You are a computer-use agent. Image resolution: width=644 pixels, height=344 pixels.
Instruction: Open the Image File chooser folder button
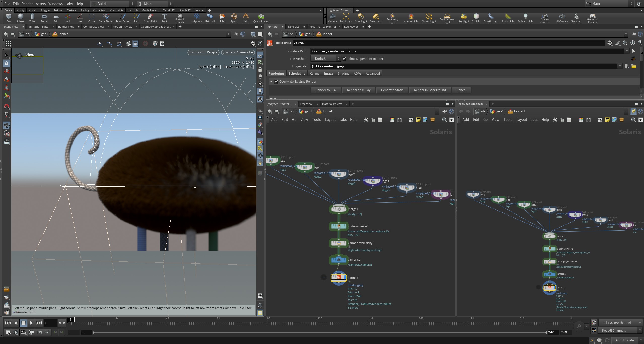coord(634,66)
